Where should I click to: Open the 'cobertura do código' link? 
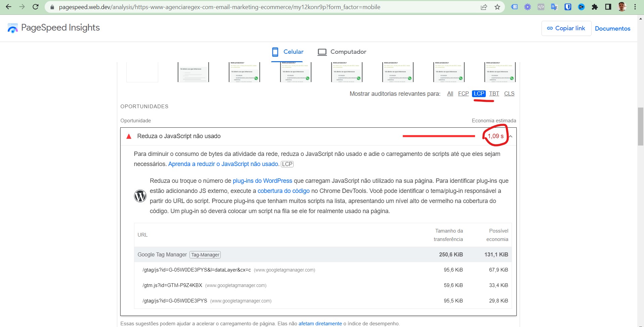click(284, 191)
